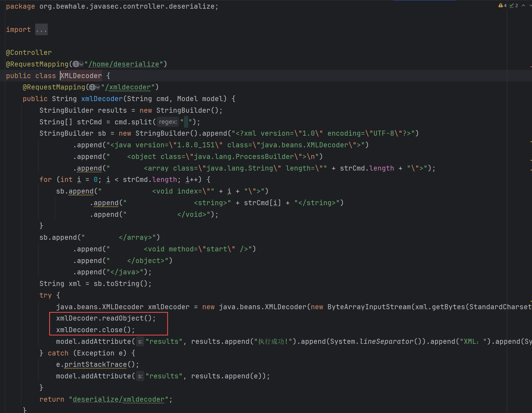Click the "执行成功!" string literal
The width and height of the screenshot is (532, 413).
tap(273, 341)
